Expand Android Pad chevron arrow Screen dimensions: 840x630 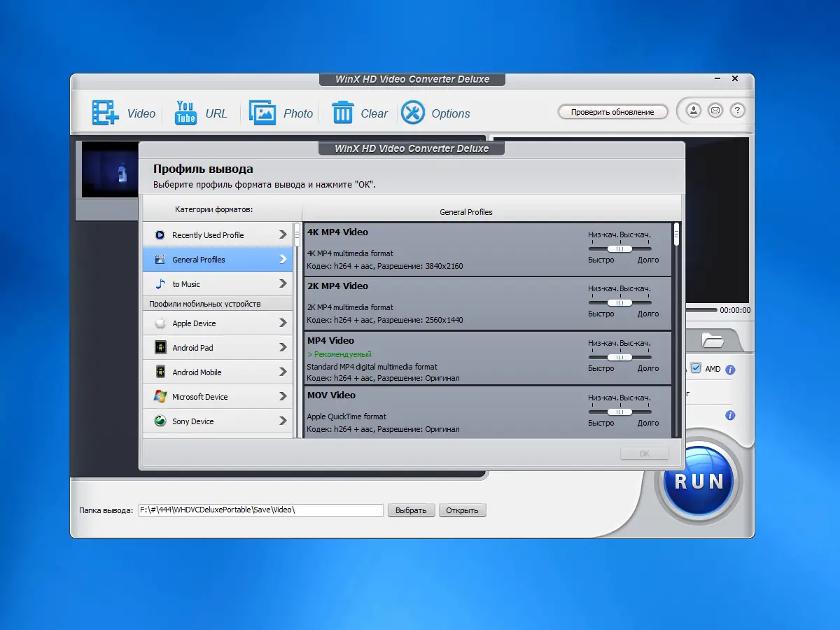pyautogui.click(x=283, y=348)
